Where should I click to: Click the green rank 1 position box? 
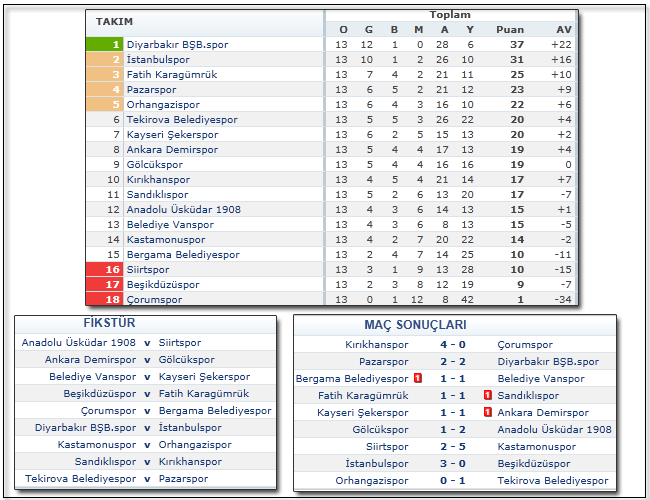point(104,44)
